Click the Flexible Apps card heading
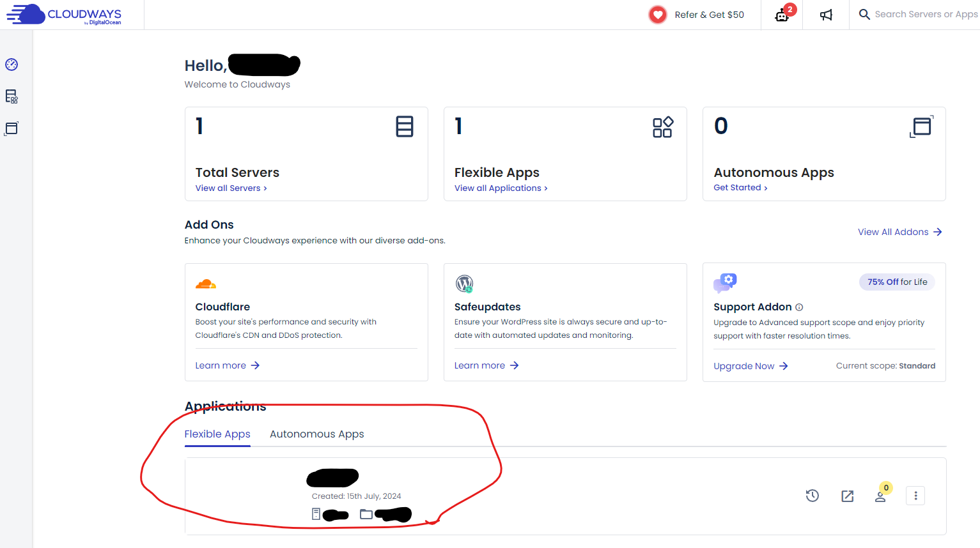Image resolution: width=980 pixels, height=548 pixels. click(497, 172)
